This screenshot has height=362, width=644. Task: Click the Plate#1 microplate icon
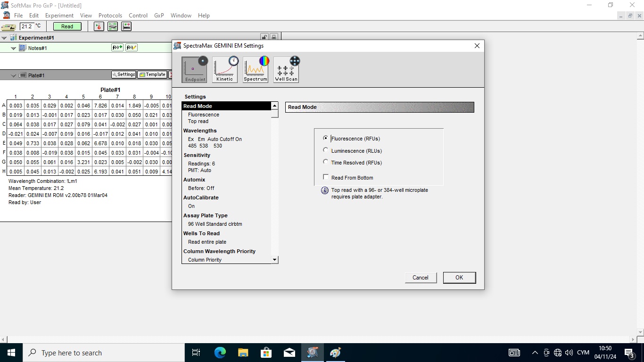click(x=22, y=75)
